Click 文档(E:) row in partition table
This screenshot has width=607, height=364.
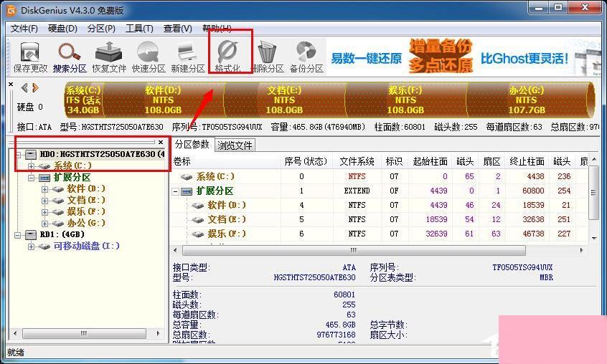pos(380,219)
